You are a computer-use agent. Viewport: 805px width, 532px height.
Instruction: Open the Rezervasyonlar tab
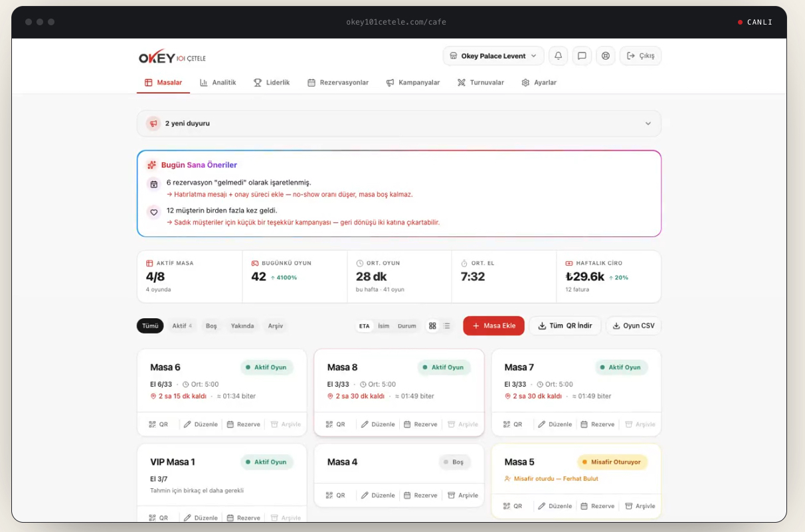pos(338,82)
